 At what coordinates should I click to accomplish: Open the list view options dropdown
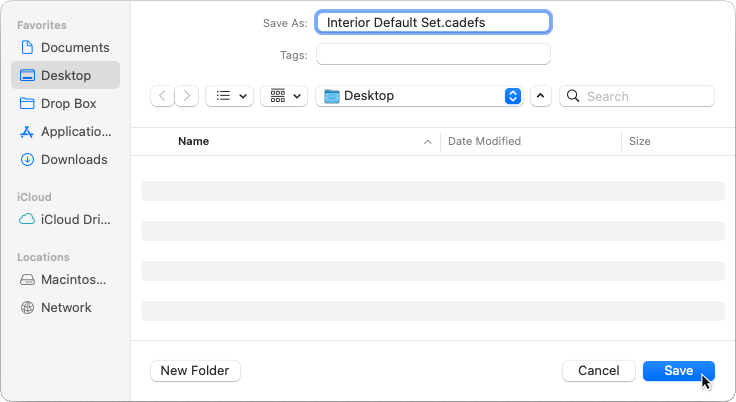coord(230,96)
